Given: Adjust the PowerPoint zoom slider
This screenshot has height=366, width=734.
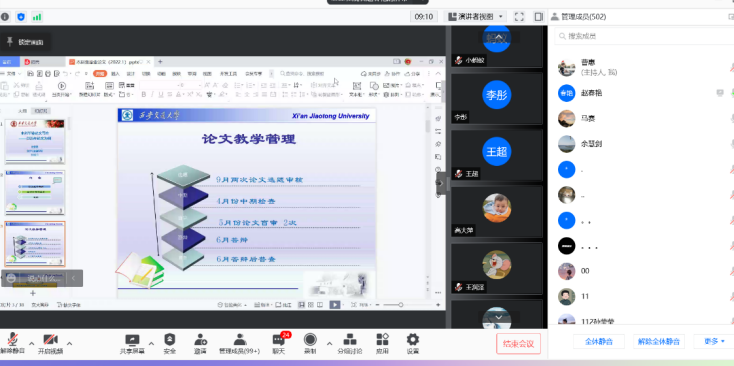Looking at the screenshot, I should [x=401, y=305].
